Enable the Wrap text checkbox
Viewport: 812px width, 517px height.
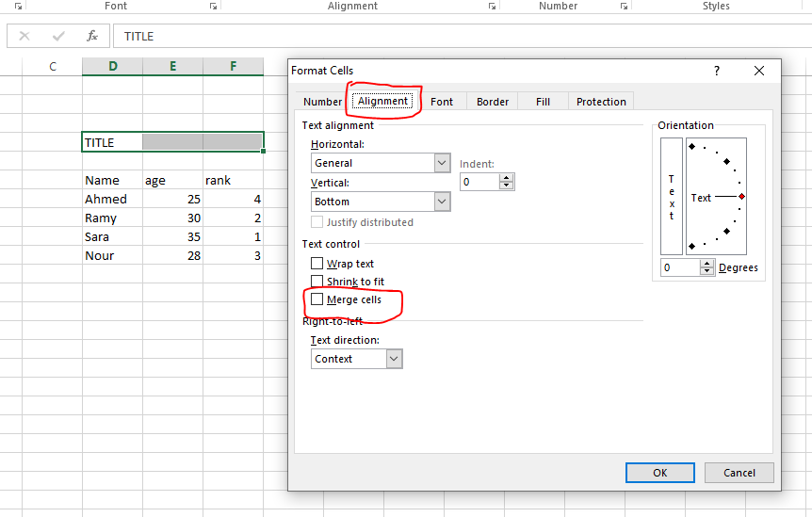[317, 264]
